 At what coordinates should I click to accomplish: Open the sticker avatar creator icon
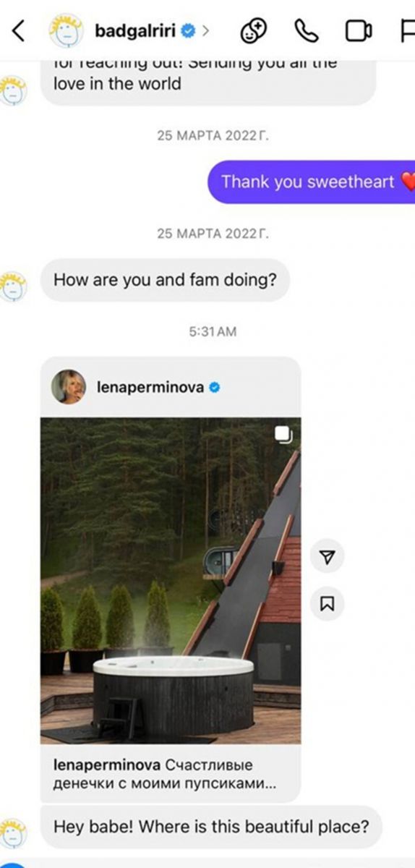[x=253, y=31]
